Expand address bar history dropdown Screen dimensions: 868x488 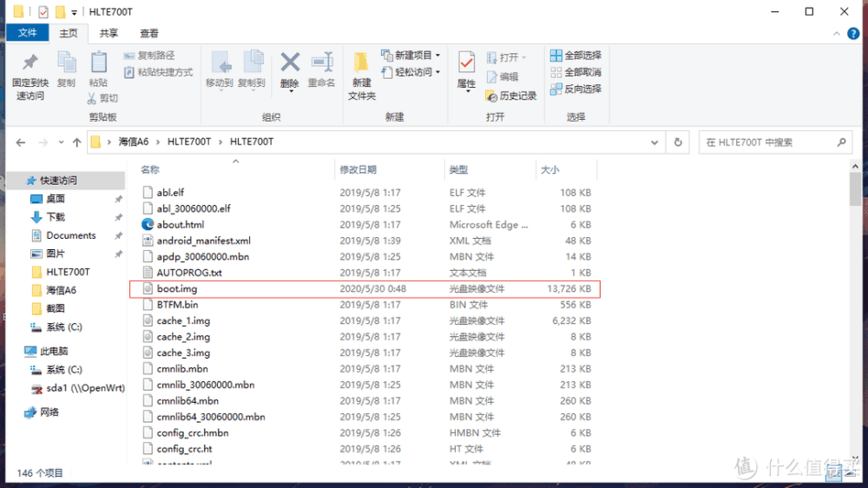(x=654, y=142)
